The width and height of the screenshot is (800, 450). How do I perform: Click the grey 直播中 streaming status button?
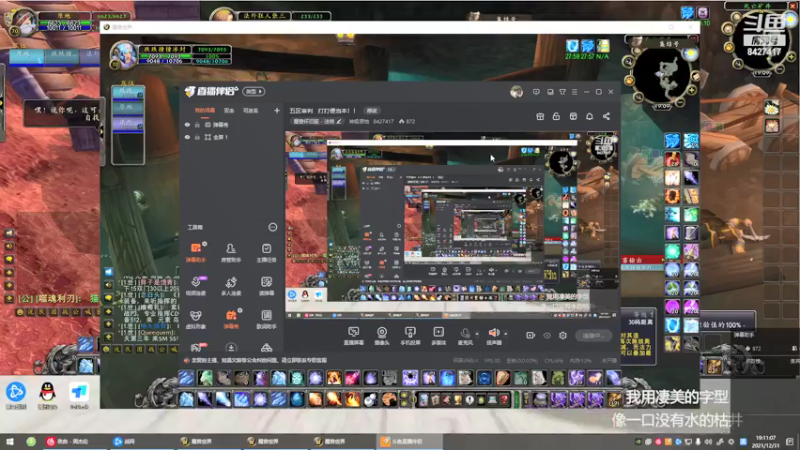tap(593, 335)
